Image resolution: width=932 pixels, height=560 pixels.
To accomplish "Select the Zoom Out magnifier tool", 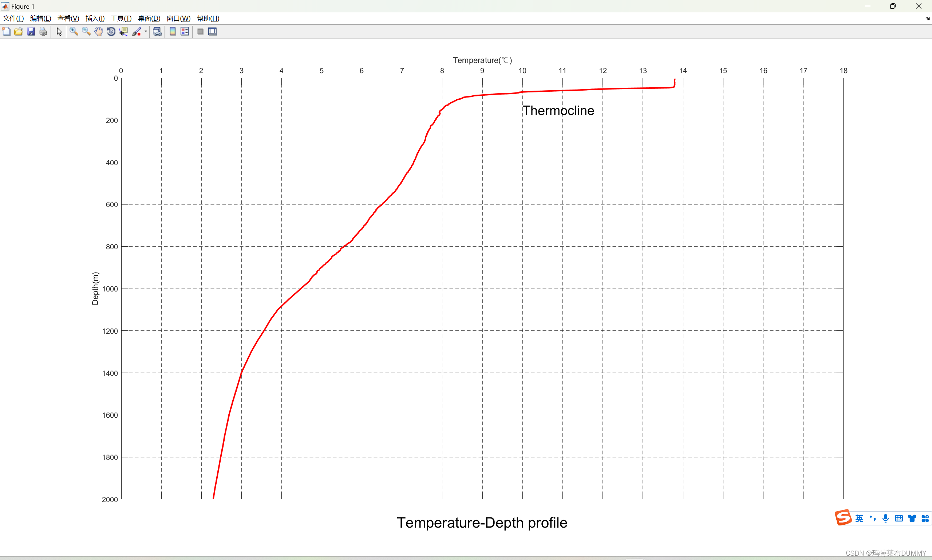I will pos(86,32).
